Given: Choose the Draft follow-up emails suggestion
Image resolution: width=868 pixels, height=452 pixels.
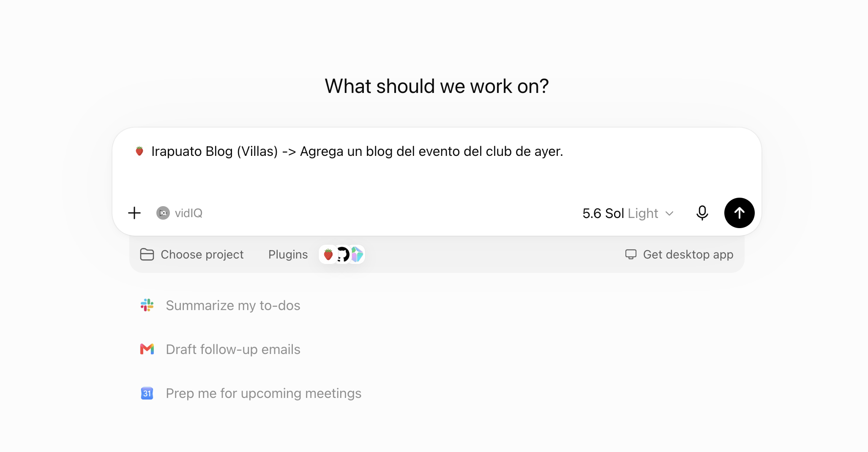Looking at the screenshot, I should click(x=233, y=349).
